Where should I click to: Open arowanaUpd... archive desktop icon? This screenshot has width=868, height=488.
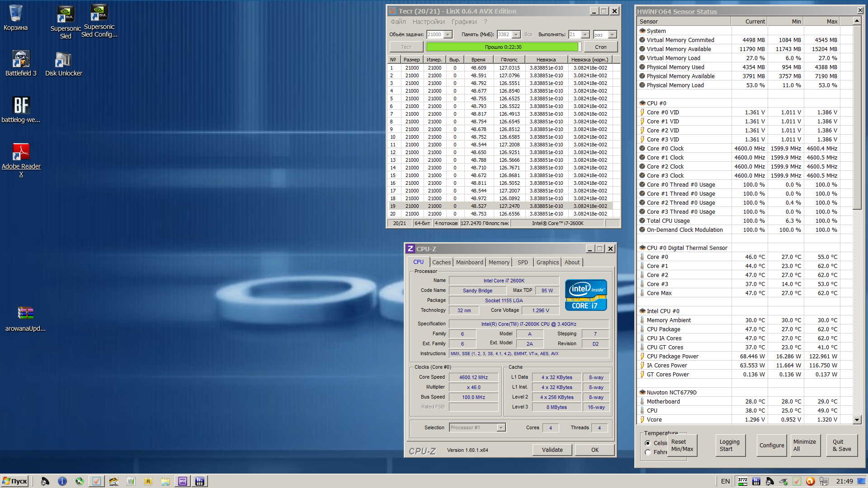(x=25, y=319)
